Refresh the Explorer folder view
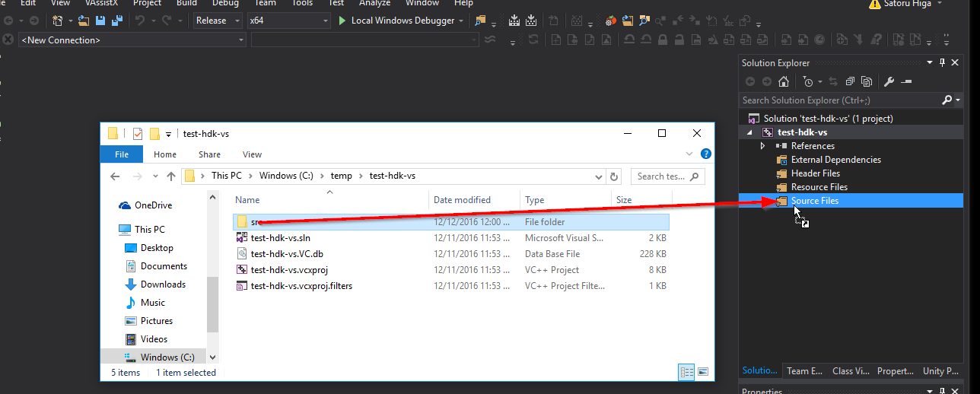 615,176
